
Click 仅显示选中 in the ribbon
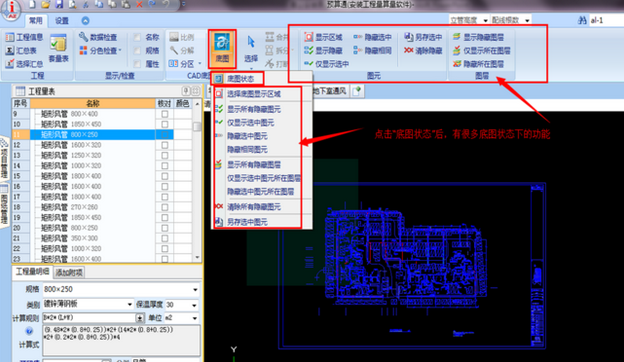326,64
